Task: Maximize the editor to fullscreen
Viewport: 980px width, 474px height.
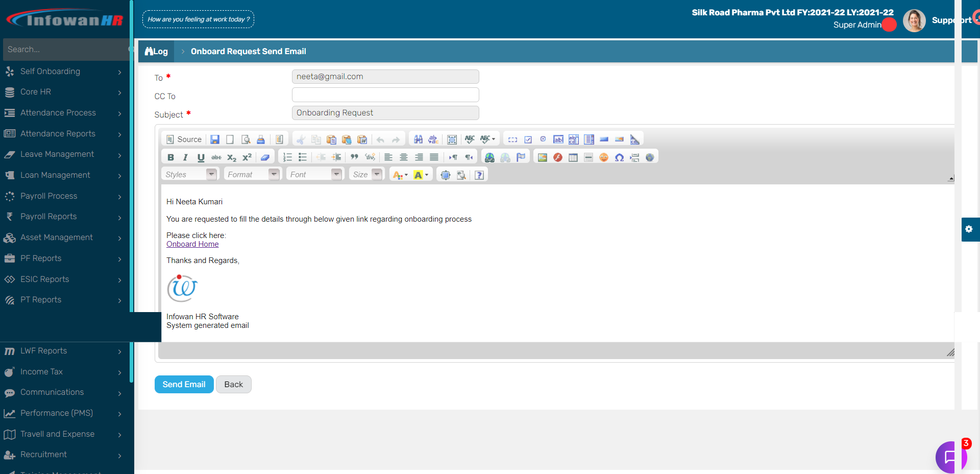Action: pyautogui.click(x=446, y=175)
